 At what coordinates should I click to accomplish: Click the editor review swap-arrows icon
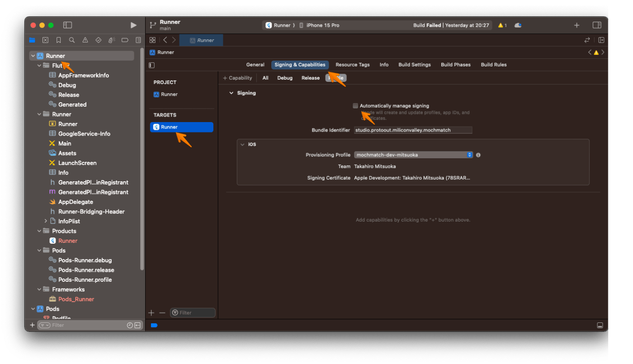[x=587, y=40]
